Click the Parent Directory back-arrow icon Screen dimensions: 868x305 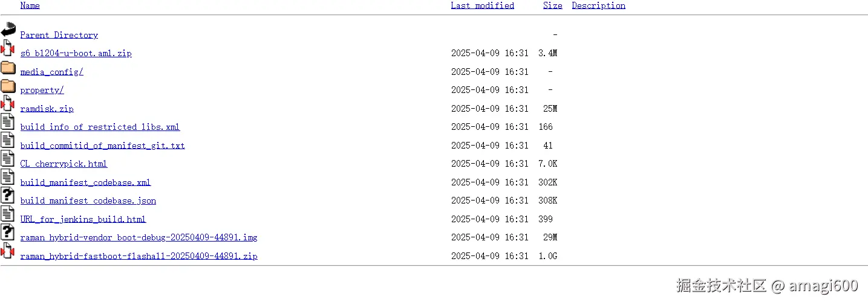[x=8, y=30]
